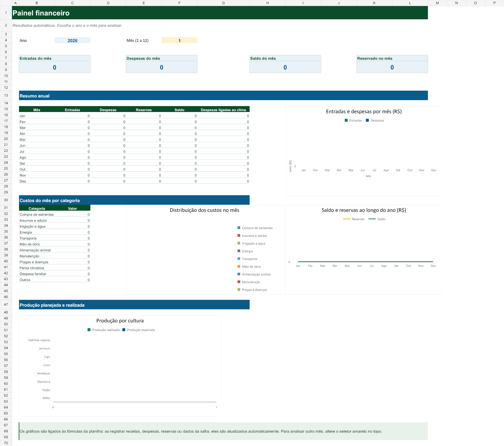Click the Mandioca axis label in production chart
Image resolution: width=504 pixels, height=446 pixels.
click(x=44, y=382)
